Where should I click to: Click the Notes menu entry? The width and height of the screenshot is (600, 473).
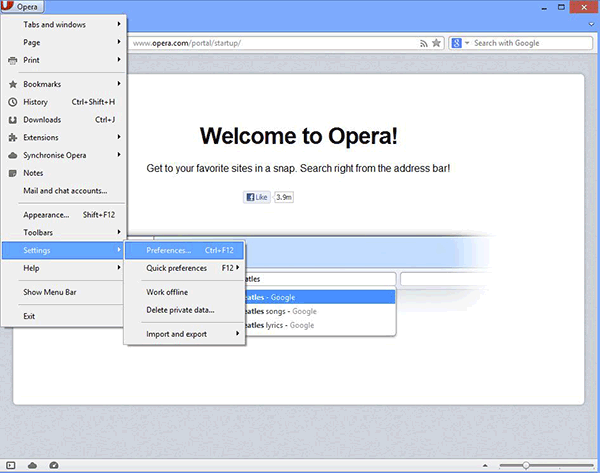pos(33,173)
